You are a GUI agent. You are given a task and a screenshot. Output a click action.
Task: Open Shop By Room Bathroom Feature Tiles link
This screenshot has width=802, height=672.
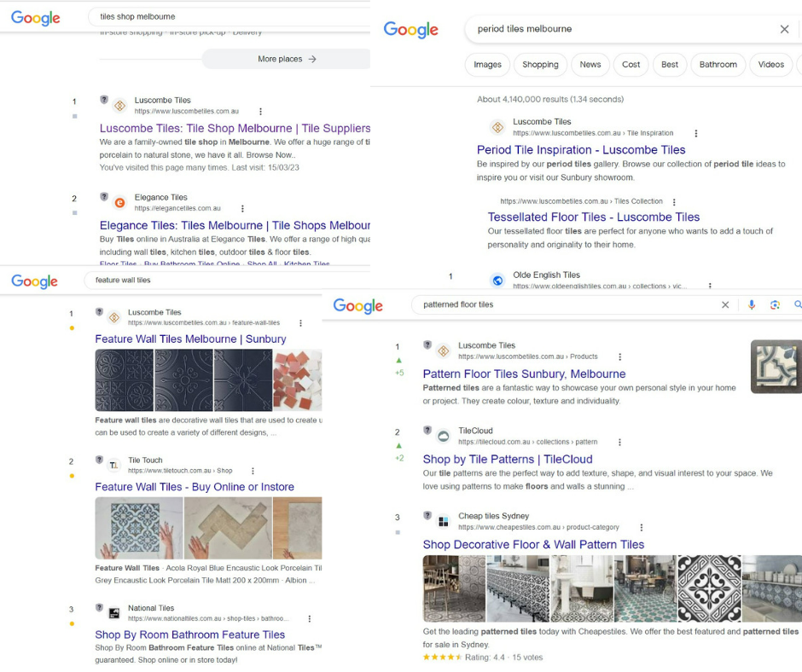[x=189, y=634]
